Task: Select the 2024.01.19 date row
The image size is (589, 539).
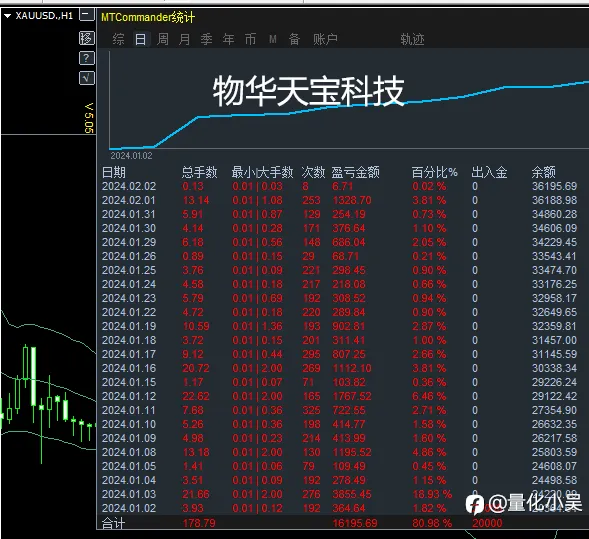Action: [340, 326]
